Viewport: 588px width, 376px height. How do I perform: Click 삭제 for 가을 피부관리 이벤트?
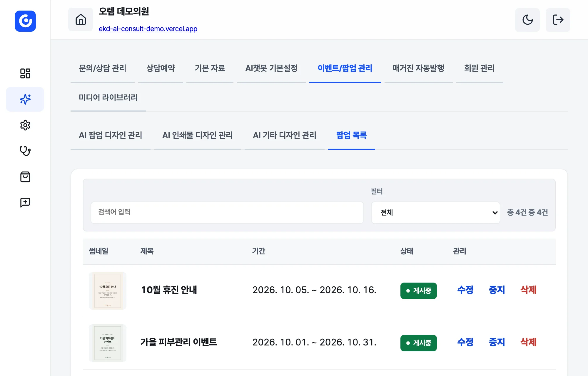click(x=529, y=342)
